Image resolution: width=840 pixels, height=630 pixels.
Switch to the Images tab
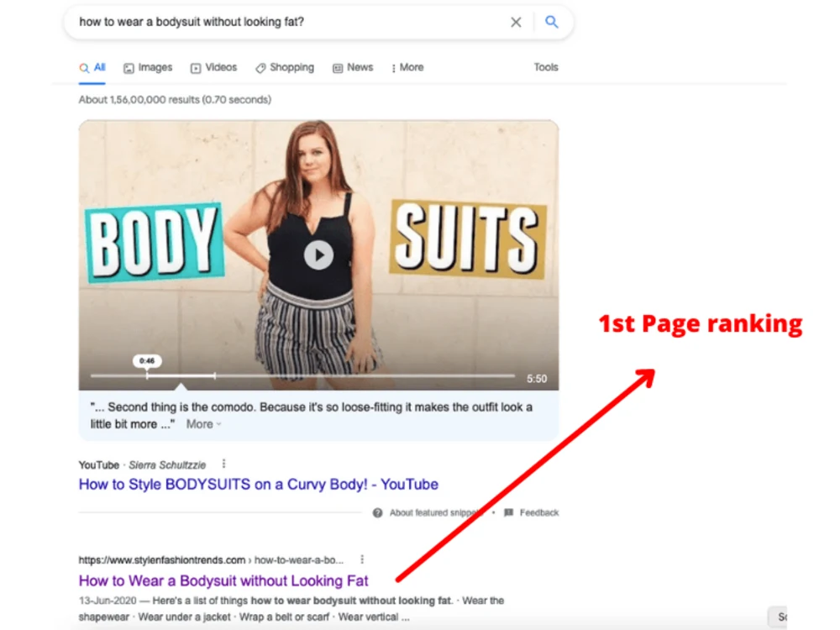pyautogui.click(x=148, y=67)
